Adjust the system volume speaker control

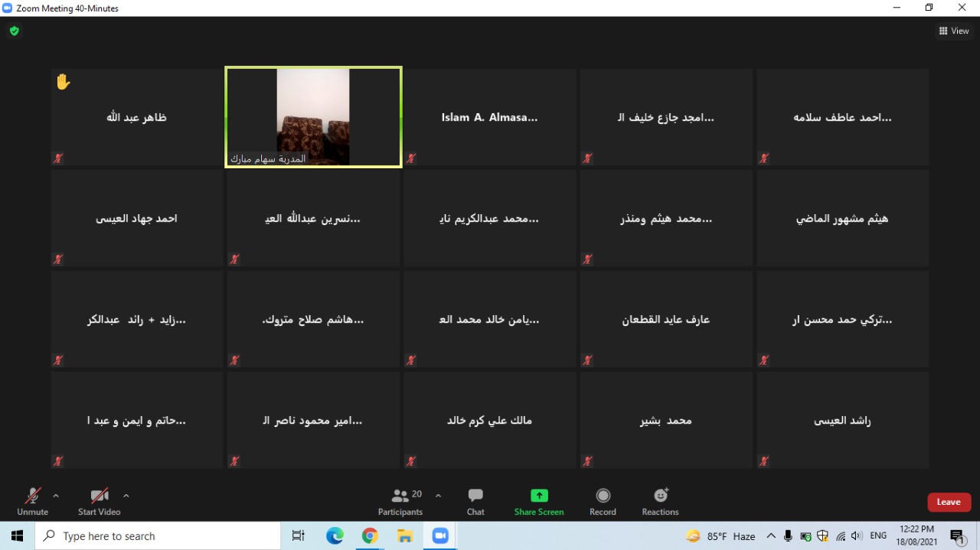click(855, 535)
